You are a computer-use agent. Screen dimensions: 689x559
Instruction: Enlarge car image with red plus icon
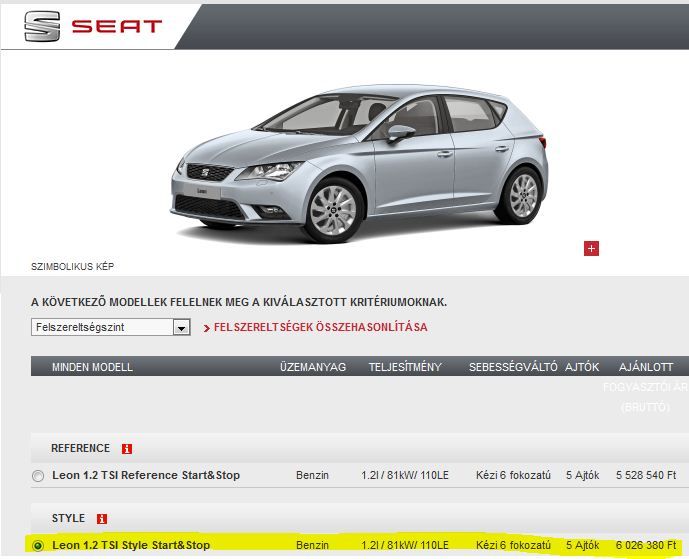(591, 248)
